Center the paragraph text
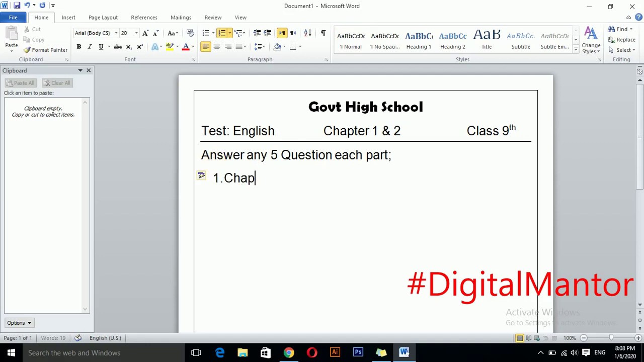Image resolution: width=644 pixels, height=362 pixels. click(217, 47)
